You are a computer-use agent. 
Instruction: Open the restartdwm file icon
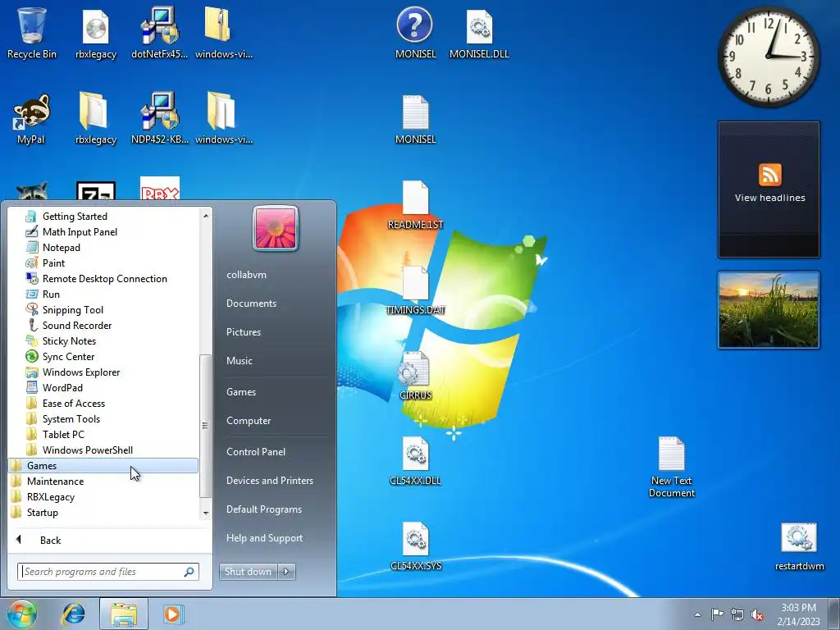point(799,546)
